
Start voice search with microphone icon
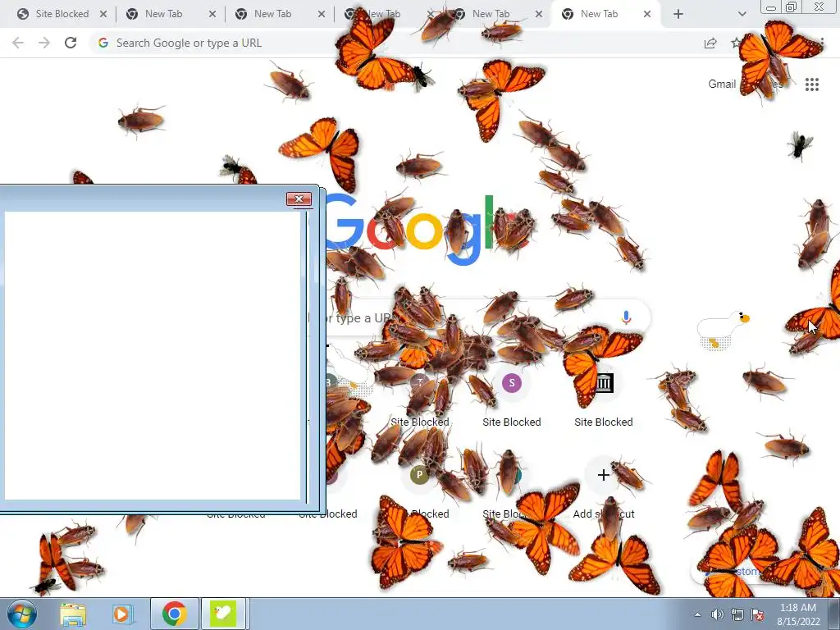coord(626,317)
